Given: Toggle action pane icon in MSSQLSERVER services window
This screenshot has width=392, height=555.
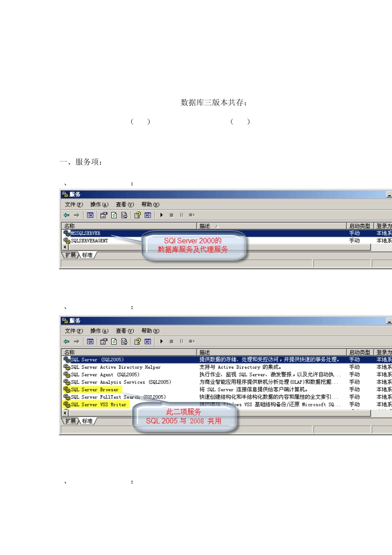Looking at the screenshot, I should (148, 215).
